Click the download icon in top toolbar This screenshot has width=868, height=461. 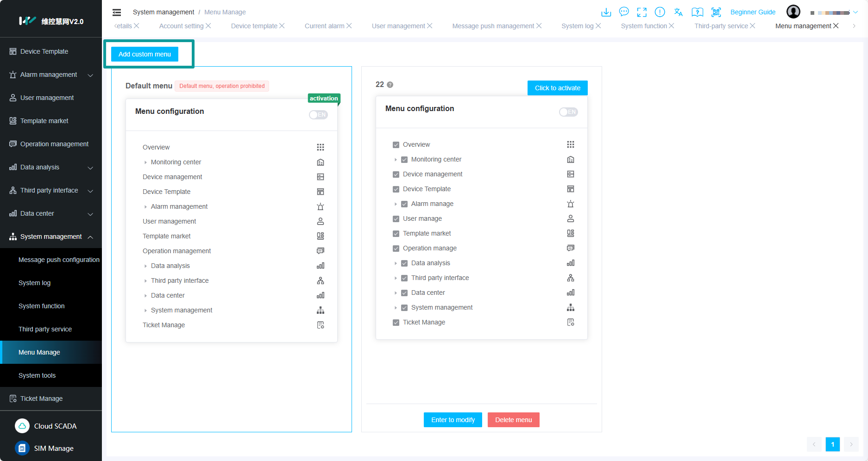pos(606,12)
